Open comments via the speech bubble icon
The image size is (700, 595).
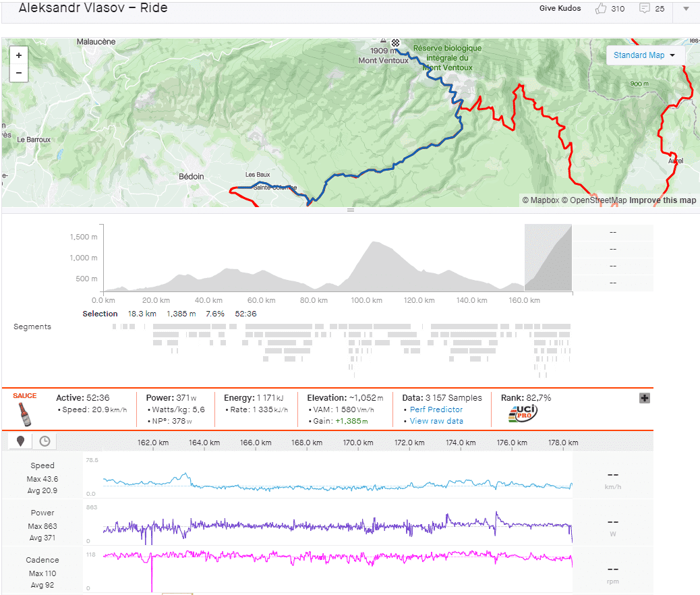644,9
